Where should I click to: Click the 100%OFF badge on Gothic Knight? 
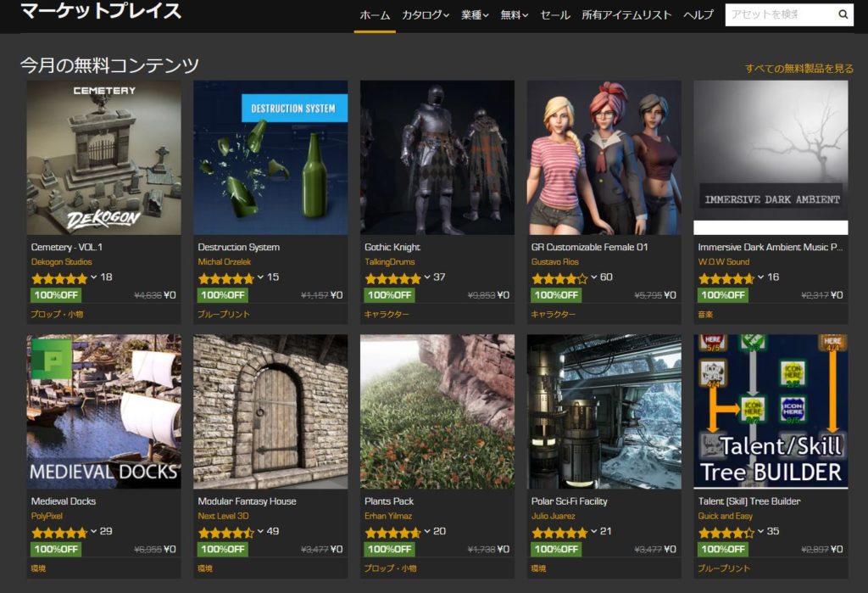point(389,295)
